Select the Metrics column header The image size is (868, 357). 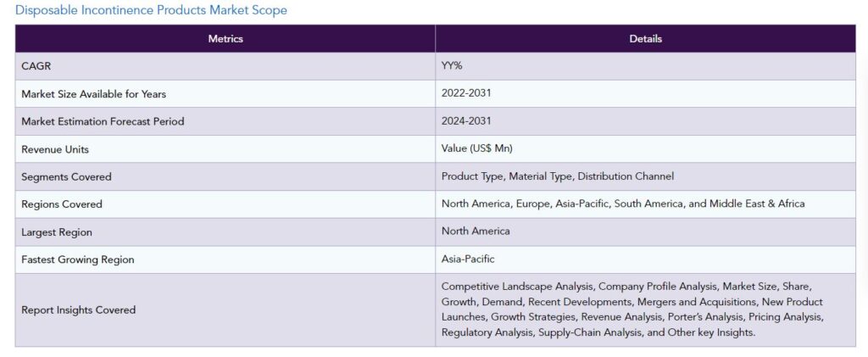(225, 39)
